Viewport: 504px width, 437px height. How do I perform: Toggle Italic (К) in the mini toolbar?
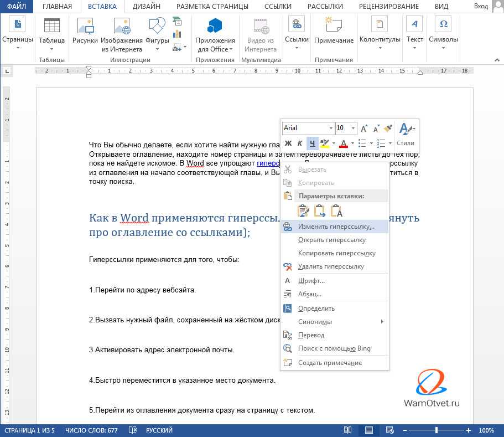(299, 143)
